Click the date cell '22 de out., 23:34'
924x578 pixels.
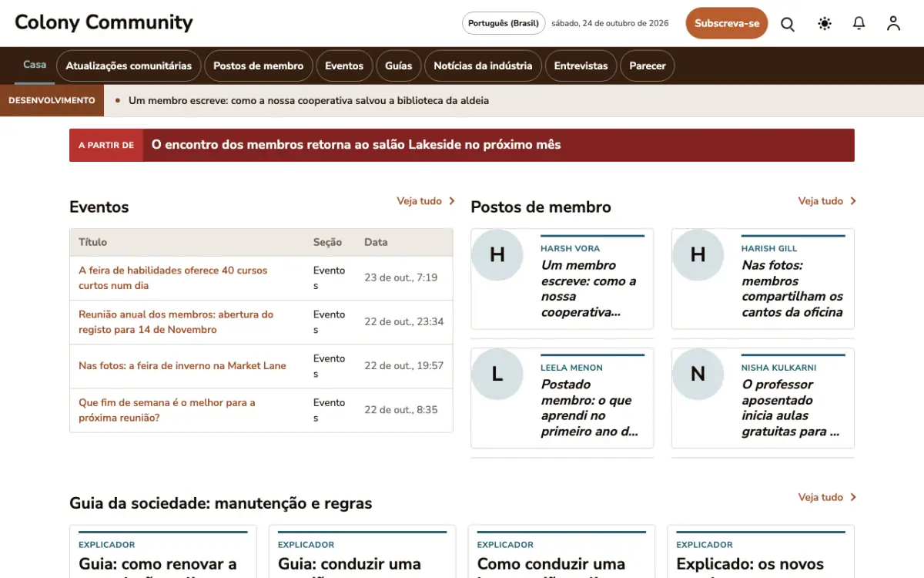(404, 322)
